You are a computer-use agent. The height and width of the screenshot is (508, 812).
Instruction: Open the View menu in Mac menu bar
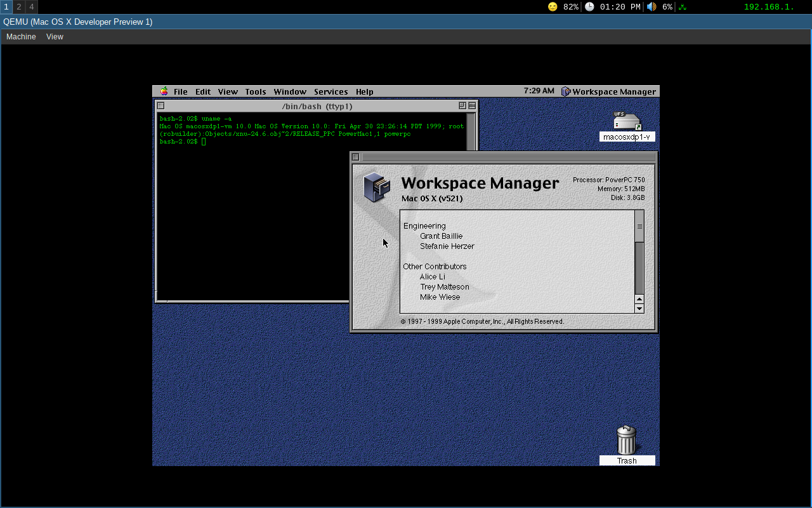point(228,91)
